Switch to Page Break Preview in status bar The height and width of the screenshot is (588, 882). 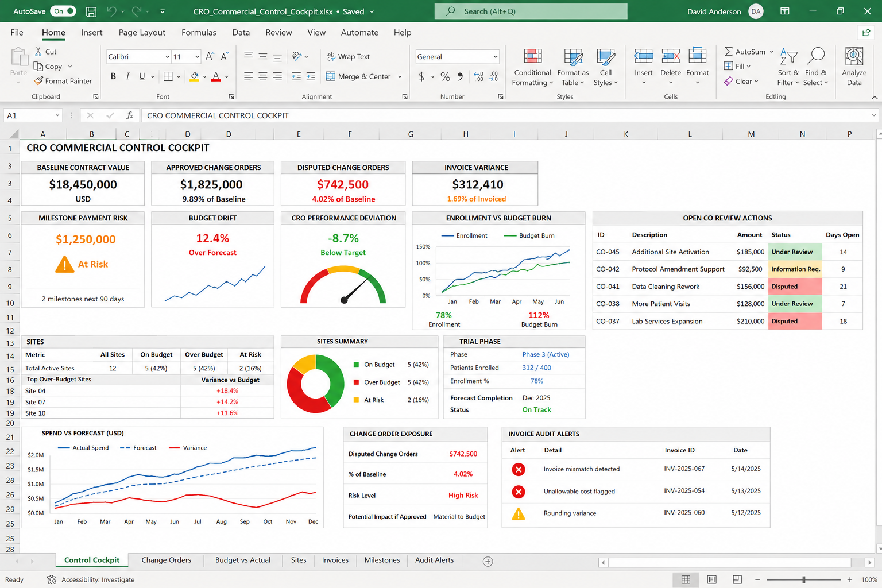coord(738,580)
